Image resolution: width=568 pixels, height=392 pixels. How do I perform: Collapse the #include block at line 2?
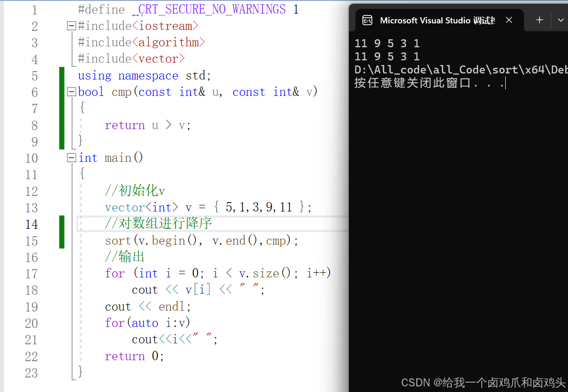[x=72, y=26]
